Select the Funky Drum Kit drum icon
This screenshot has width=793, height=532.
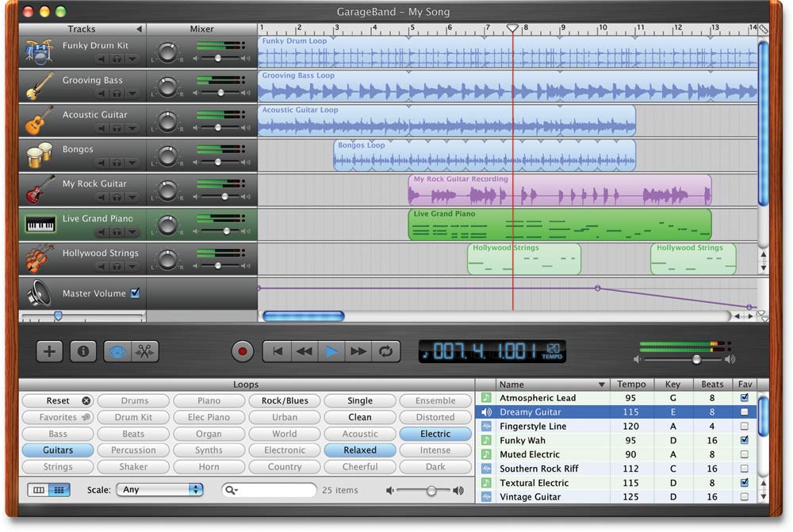40,52
